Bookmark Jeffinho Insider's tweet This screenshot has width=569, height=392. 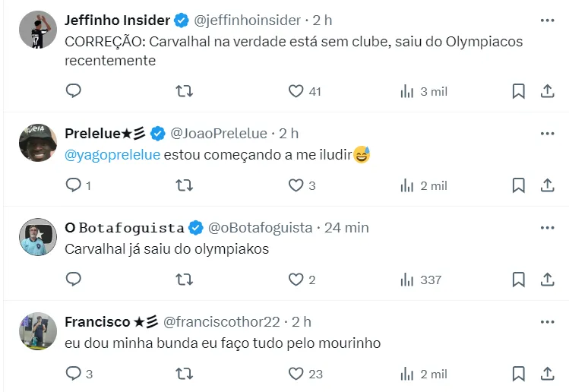[x=518, y=91]
